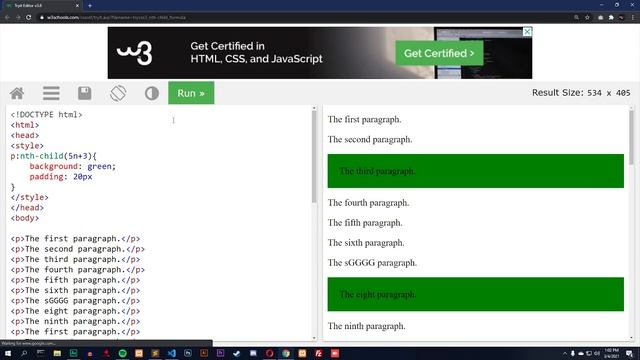This screenshot has height=360, width=640.
Task: Click the Result Size label
Action: 581,93
